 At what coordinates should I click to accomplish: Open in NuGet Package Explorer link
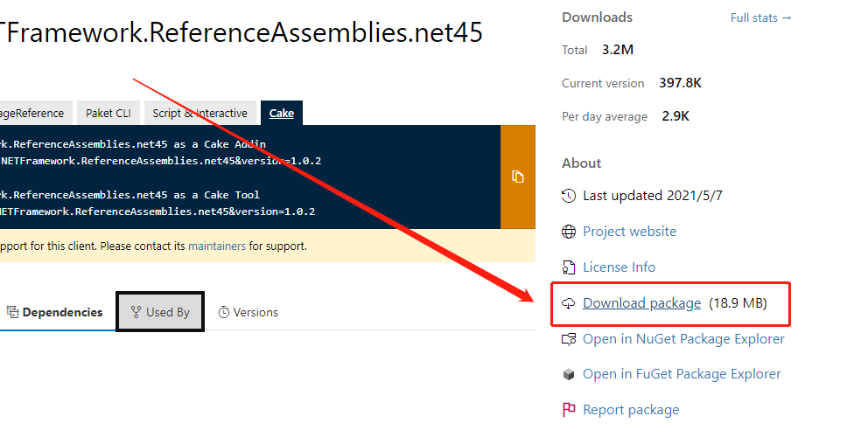683,339
